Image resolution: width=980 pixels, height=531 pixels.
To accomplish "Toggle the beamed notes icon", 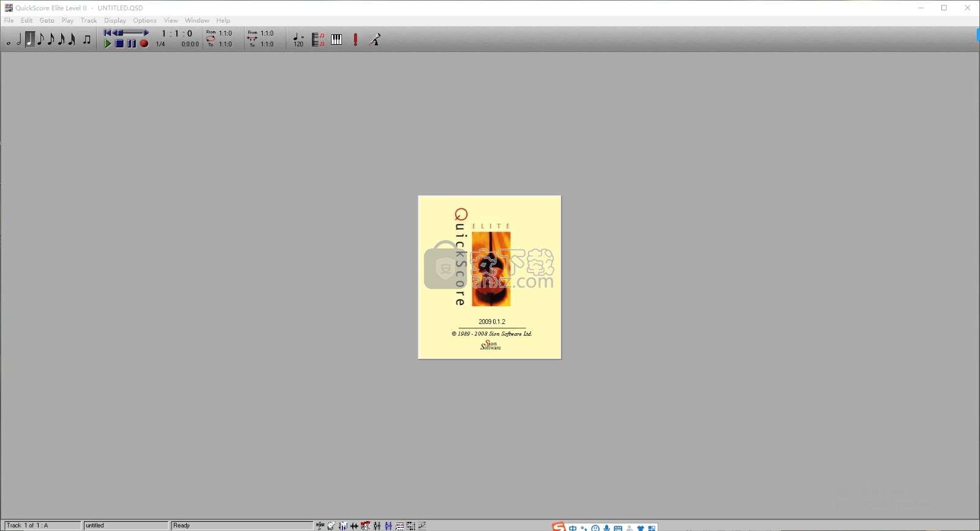I will click(87, 40).
